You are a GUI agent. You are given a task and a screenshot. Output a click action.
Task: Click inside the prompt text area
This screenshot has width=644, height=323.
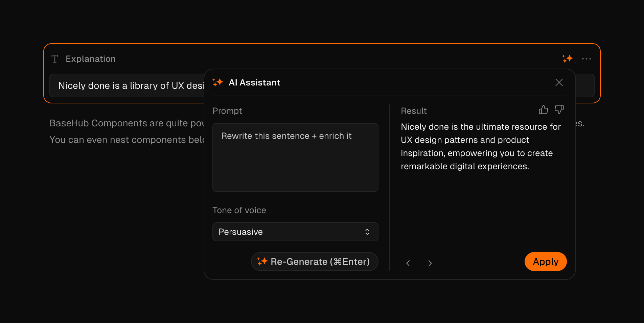click(295, 157)
